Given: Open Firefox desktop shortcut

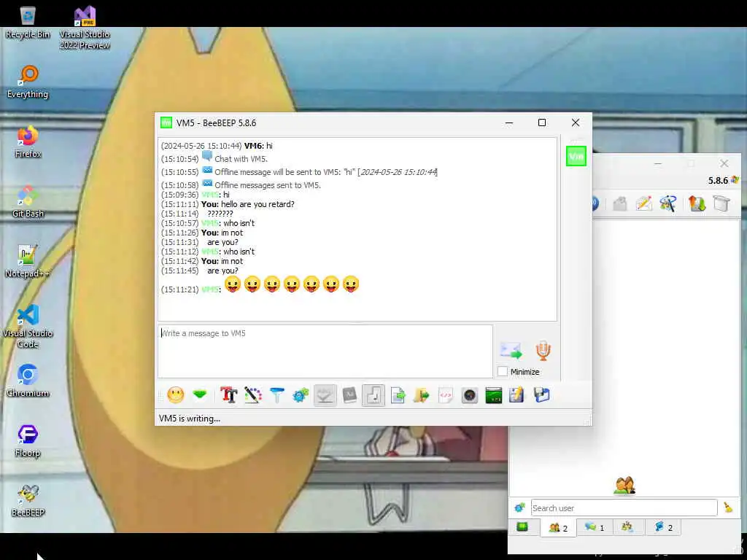Looking at the screenshot, I should pos(28,142).
